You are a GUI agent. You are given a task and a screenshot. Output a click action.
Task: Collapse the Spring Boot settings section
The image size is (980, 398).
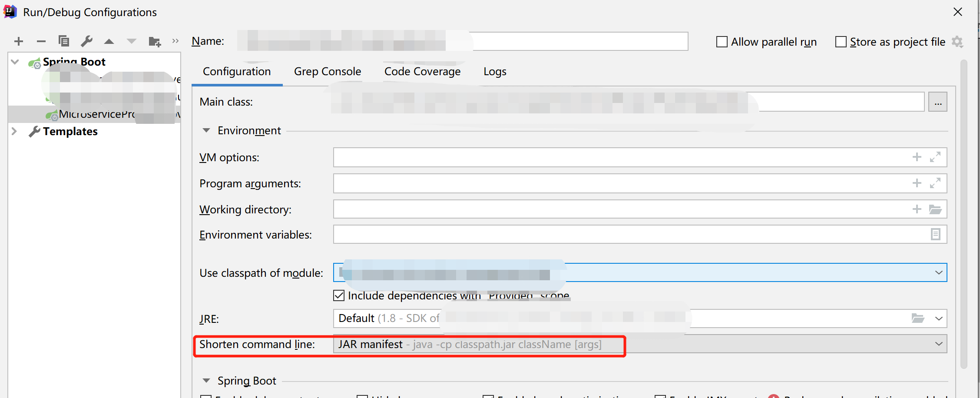click(206, 381)
